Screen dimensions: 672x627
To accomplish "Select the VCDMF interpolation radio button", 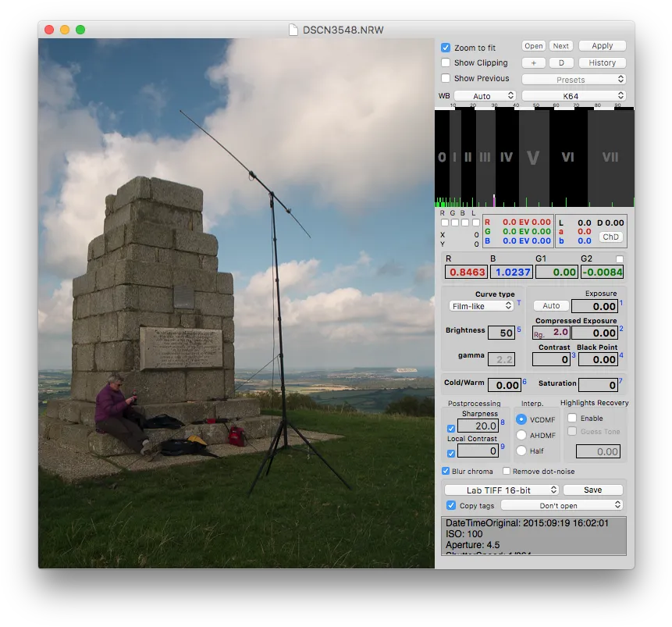I will 521,419.
